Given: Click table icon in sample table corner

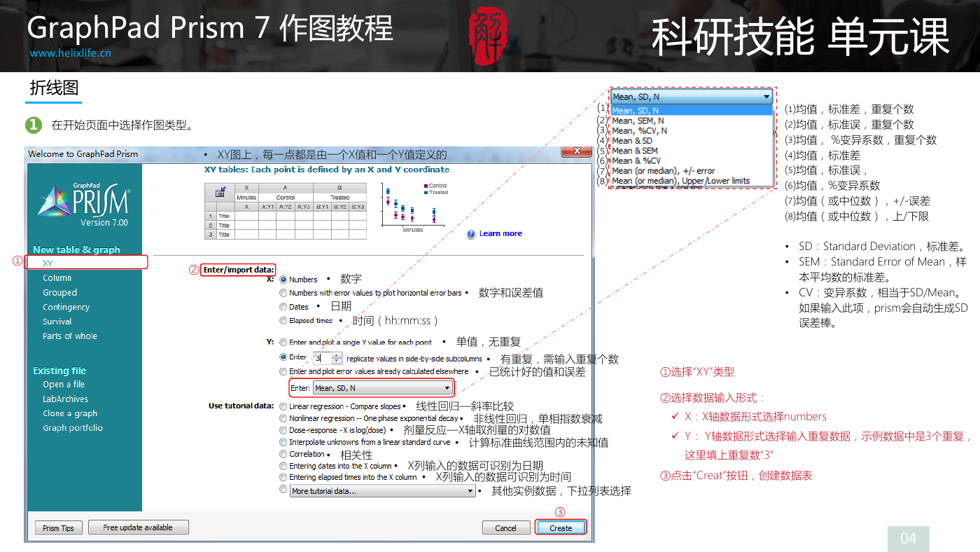Looking at the screenshot, I should (220, 193).
